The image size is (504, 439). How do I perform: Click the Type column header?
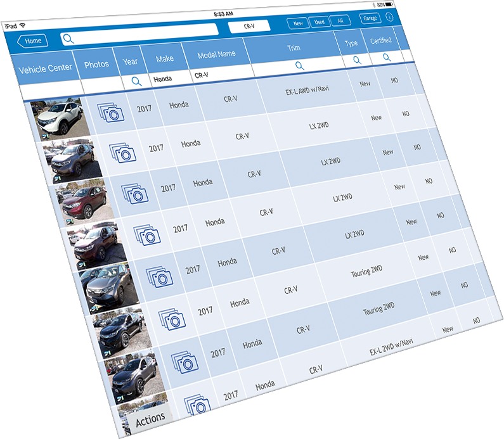pyautogui.click(x=351, y=43)
